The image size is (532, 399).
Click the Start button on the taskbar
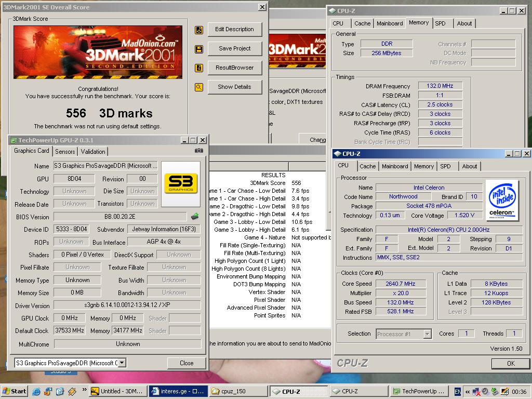point(14,391)
